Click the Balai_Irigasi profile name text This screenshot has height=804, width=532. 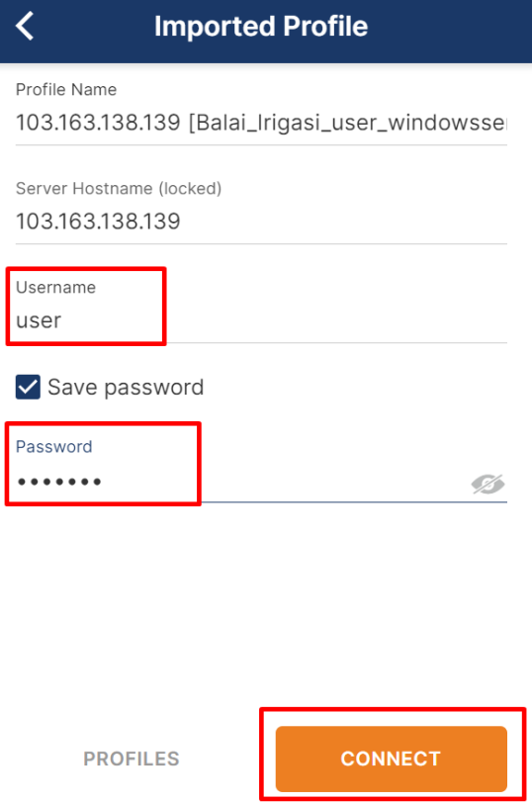(347, 123)
